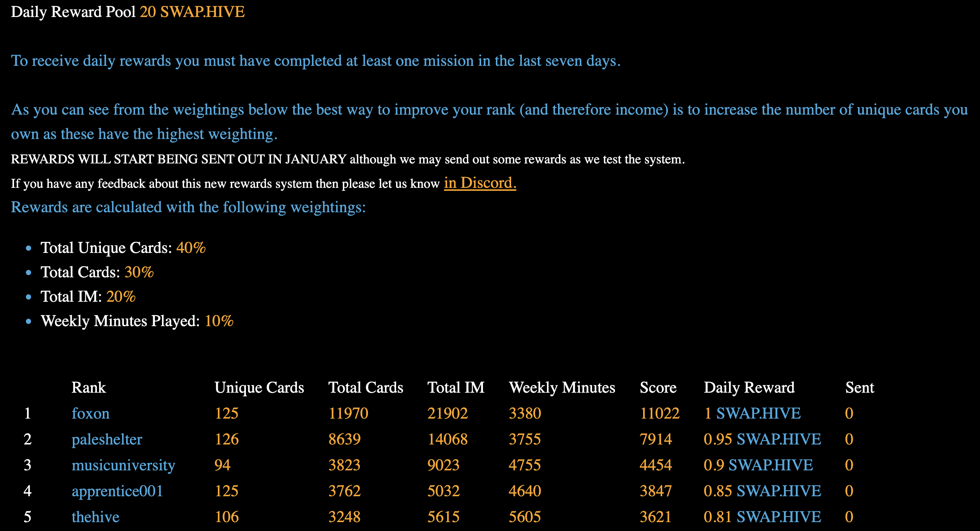Select paleshelter's weekly minutes 3755
The height and width of the screenshot is (531, 980).
(x=525, y=439)
